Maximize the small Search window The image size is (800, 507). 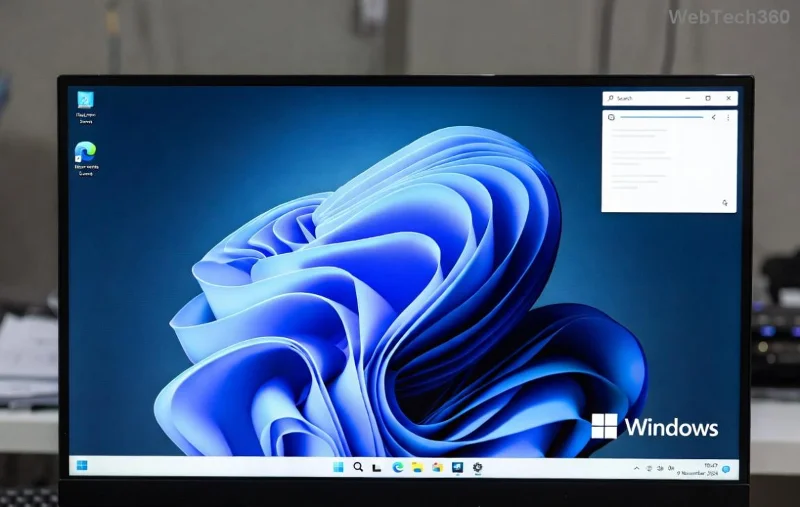(x=708, y=98)
